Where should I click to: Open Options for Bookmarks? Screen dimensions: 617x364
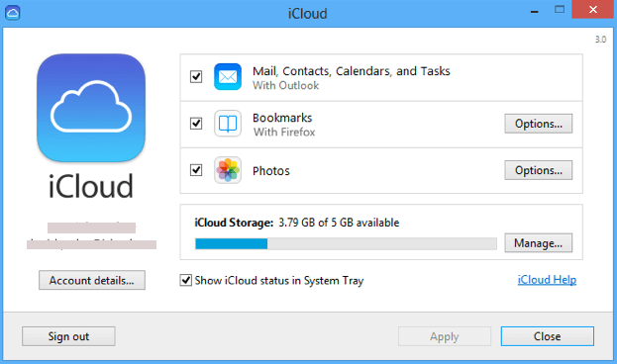(x=539, y=124)
